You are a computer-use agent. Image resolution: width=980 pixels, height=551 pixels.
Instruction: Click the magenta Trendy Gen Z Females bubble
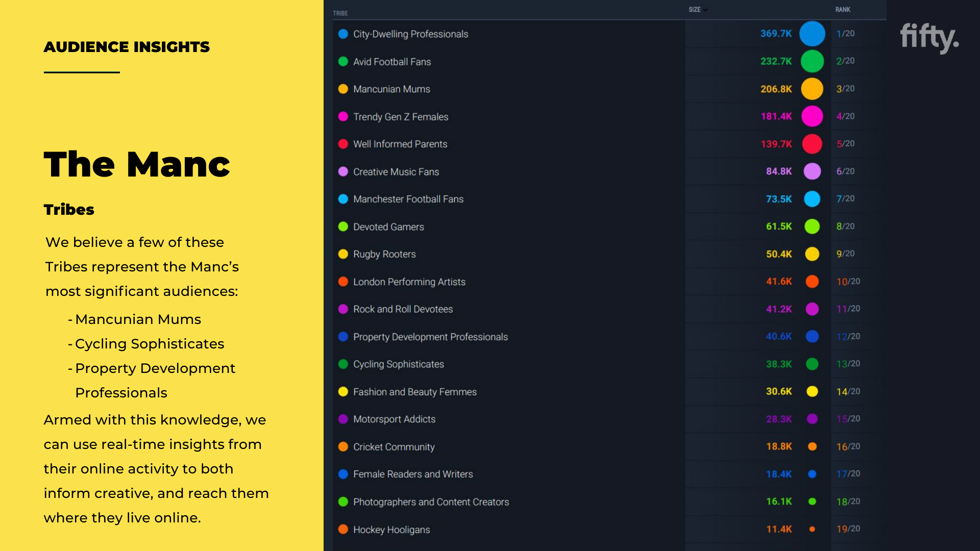coord(812,116)
